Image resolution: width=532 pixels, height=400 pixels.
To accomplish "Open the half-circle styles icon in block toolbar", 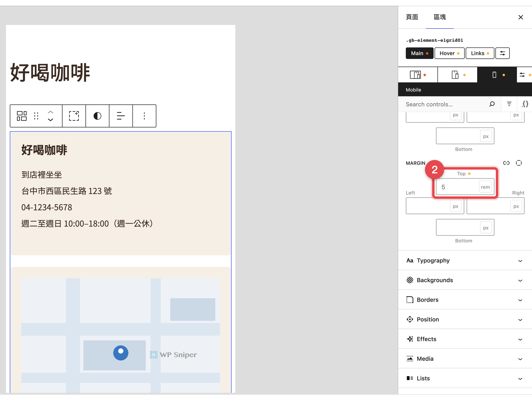I will pos(97,116).
